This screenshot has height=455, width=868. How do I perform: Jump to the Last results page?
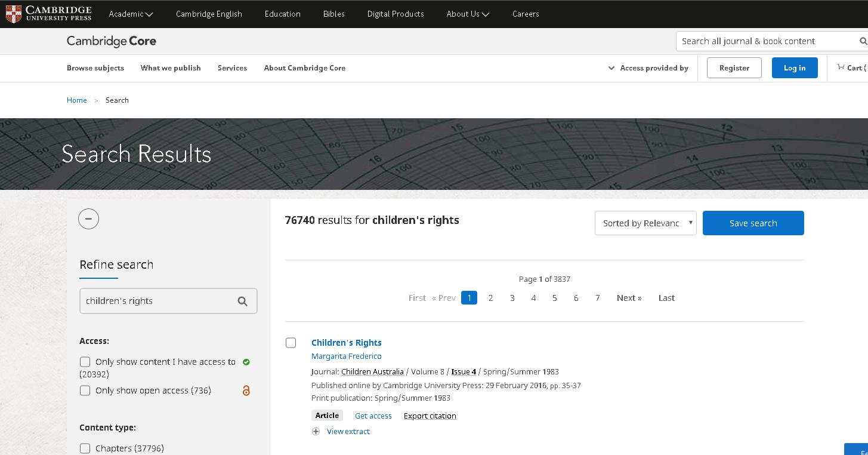pos(666,298)
